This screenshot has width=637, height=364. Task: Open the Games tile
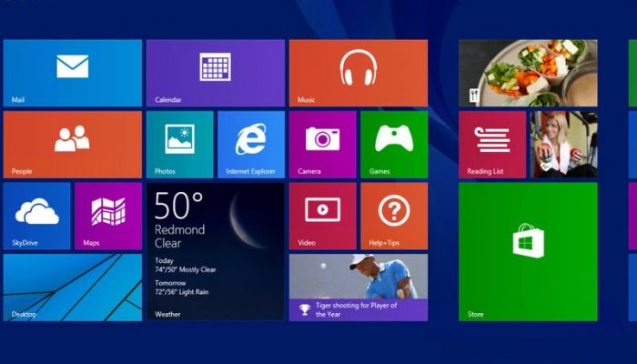point(394,145)
